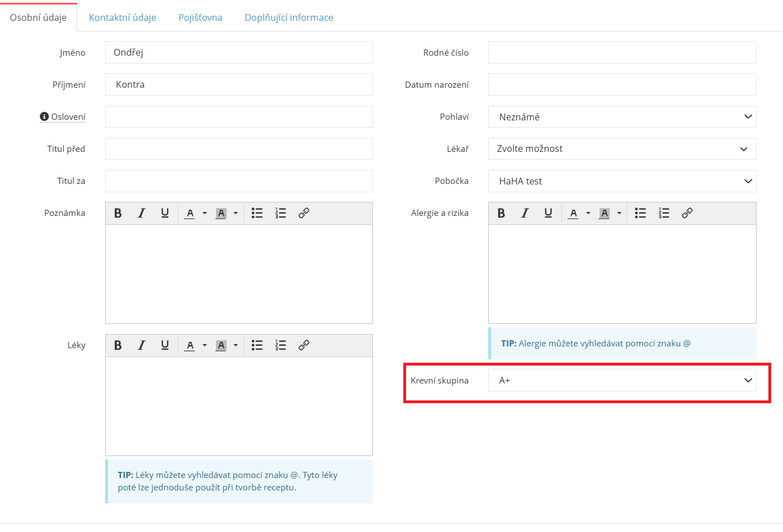The width and height of the screenshot is (783, 532).
Task: Insert link in the Poznámka editor
Action: [x=304, y=213]
